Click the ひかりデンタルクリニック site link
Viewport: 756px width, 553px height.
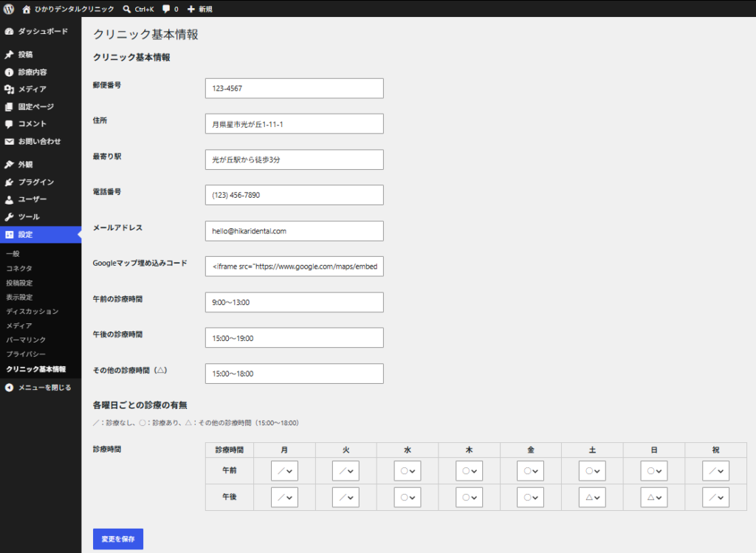coord(75,9)
